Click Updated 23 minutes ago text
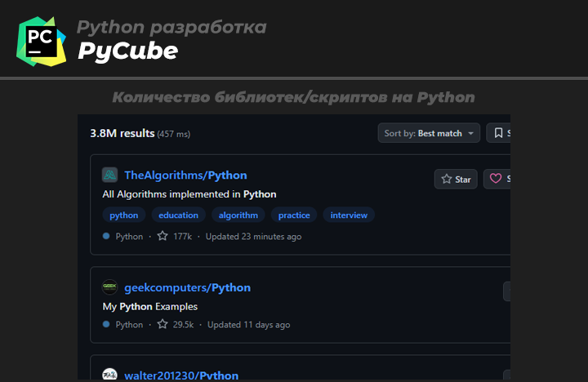This screenshot has width=588, height=382. coord(253,237)
